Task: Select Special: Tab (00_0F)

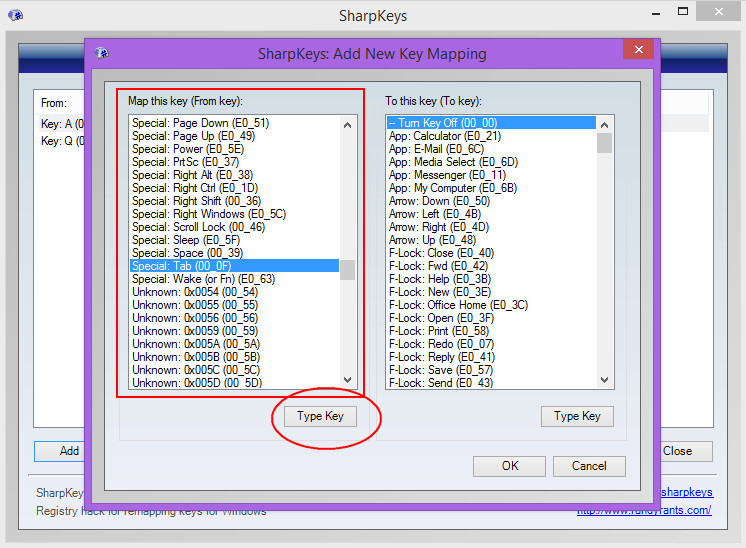Action: click(x=234, y=266)
